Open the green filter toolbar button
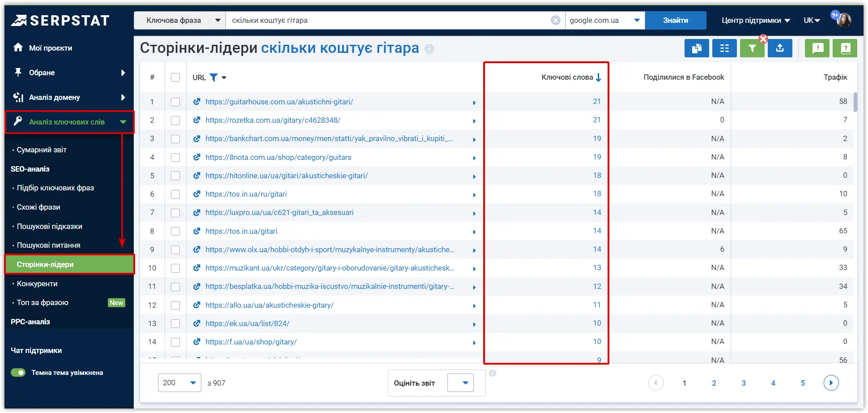Viewport: 868px width, 413px height. pos(752,48)
